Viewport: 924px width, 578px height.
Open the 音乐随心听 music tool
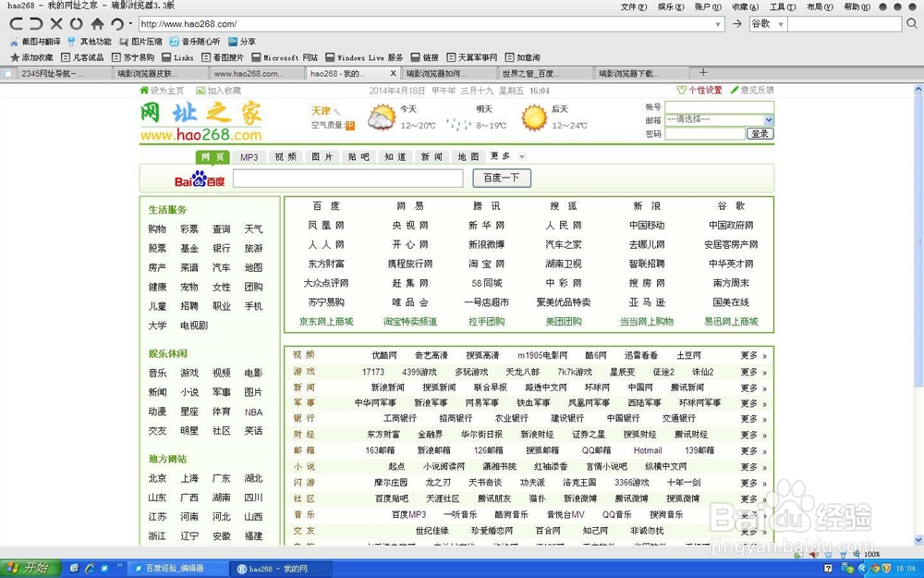coord(194,42)
